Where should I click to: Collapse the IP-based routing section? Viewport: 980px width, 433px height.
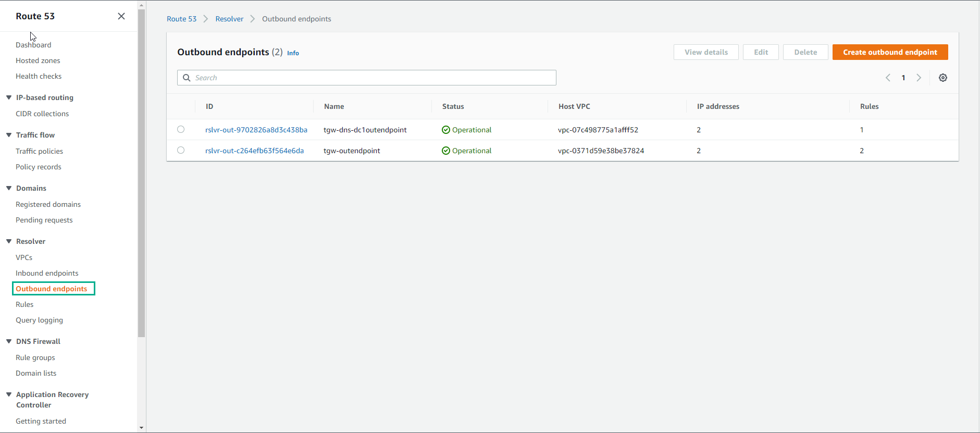(9, 97)
